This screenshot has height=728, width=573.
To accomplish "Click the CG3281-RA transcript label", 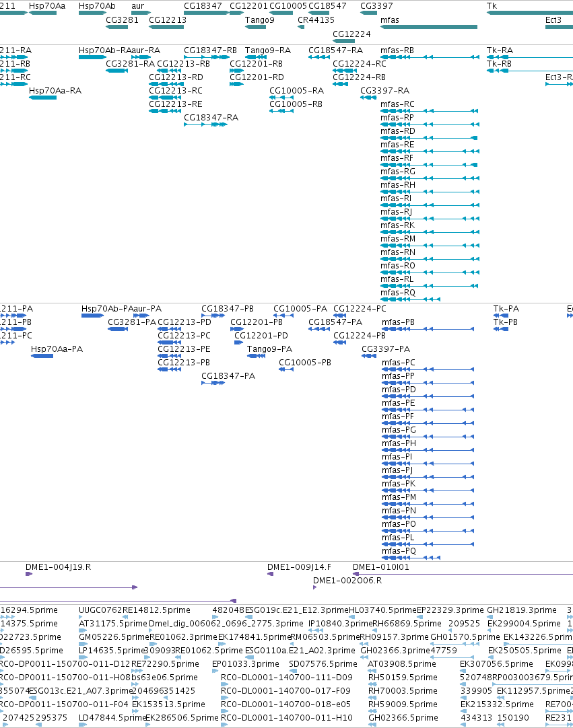I will [130, 64].
